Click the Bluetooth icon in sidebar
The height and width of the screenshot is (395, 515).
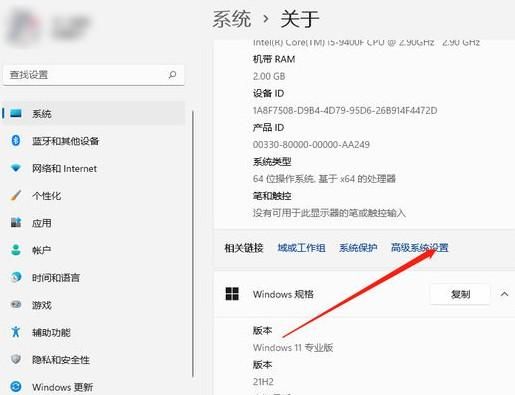(16, 140)
